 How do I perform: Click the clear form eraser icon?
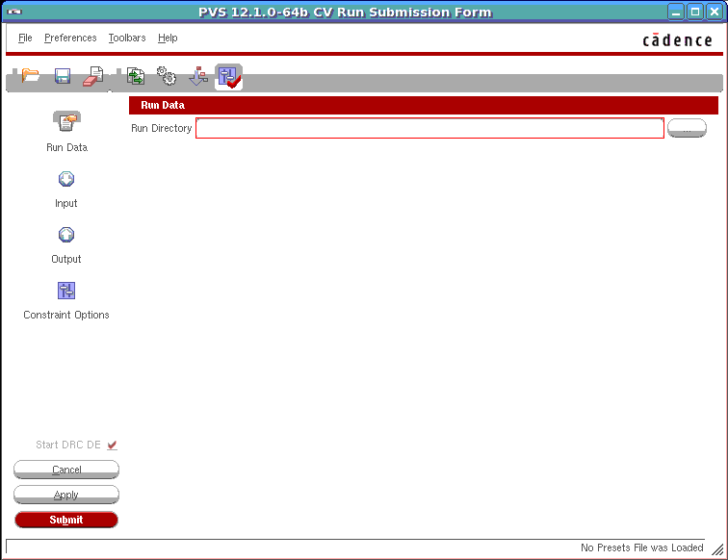click(93, 76)
